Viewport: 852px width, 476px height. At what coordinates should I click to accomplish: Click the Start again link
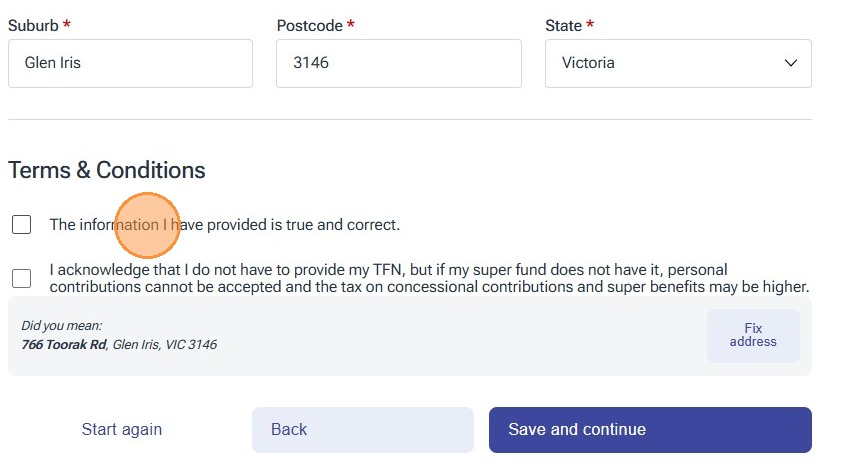pyautogui.click(x=122, y=430)
